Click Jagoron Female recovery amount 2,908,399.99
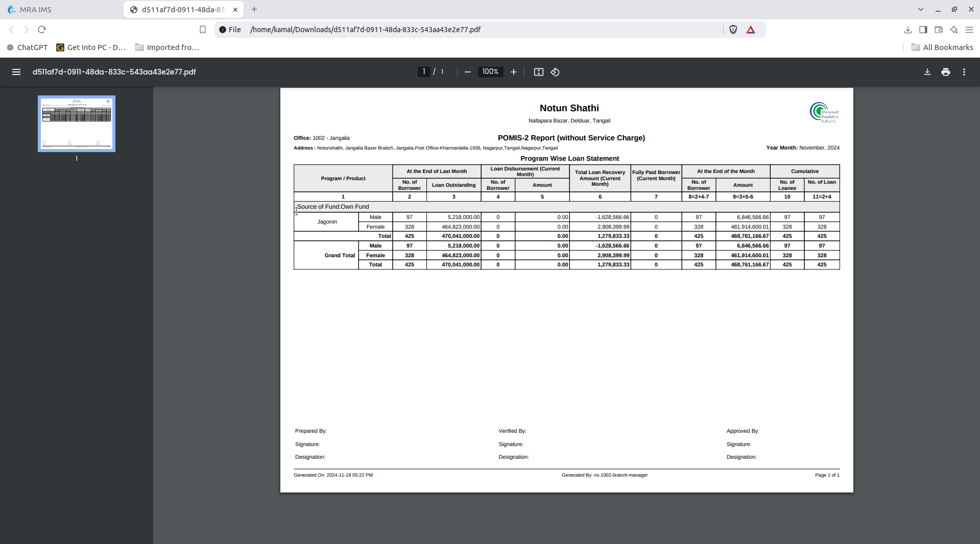Screen dimensions: 980x544 [x=600, y=227]
